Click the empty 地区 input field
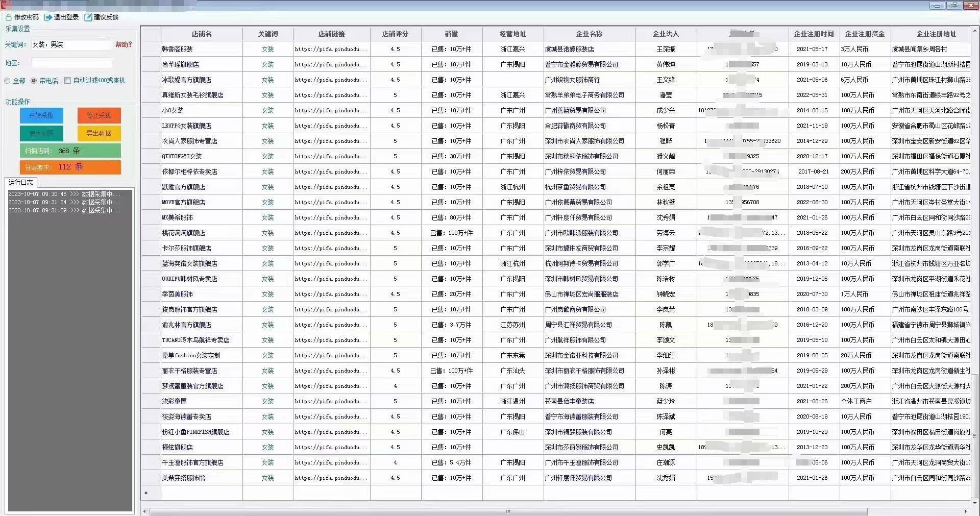This screenshot has height=516, width=980. click(71, 63)
